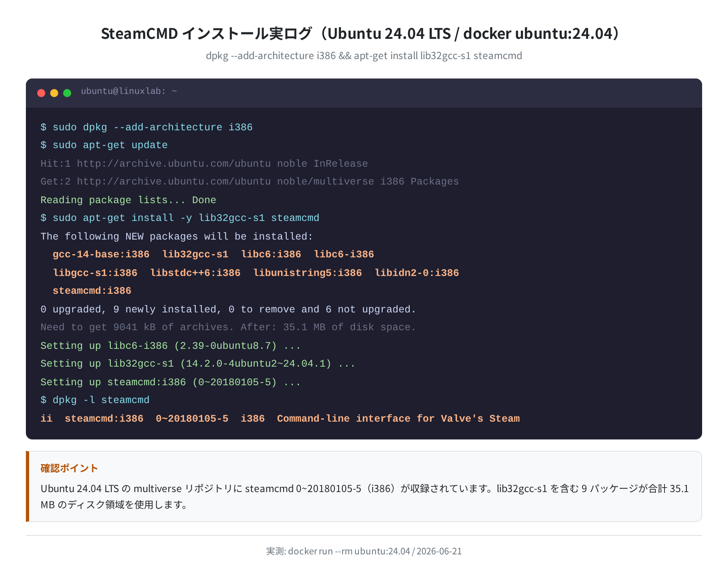Click the package name 'lib32gcc-s1' in the package list

point(195,254)
